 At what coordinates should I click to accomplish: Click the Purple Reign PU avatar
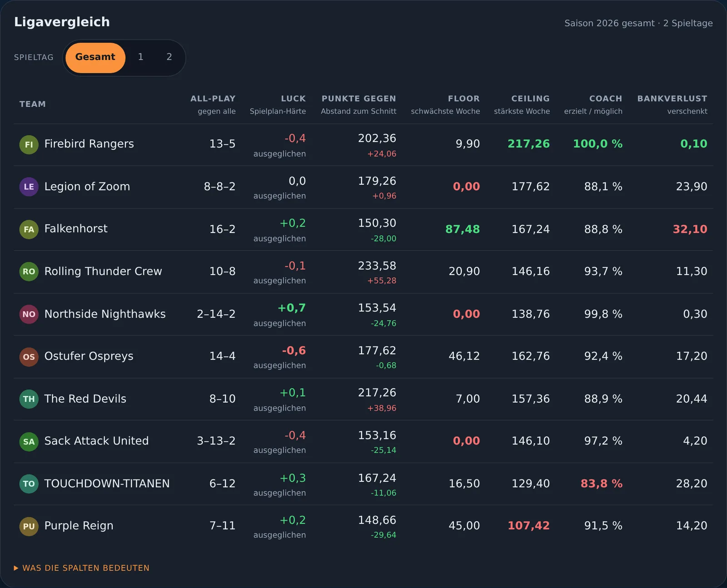[x=29, y=526]
